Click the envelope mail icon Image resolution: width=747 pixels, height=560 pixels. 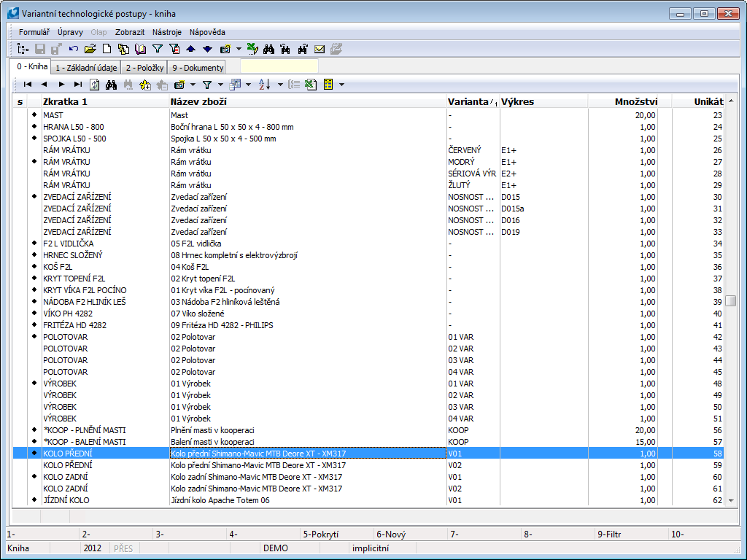pos(320,50)
